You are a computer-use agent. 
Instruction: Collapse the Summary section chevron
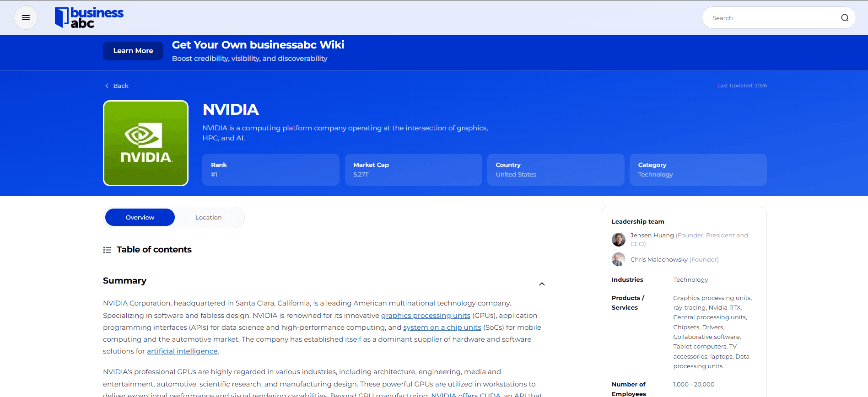click(542, 284)
